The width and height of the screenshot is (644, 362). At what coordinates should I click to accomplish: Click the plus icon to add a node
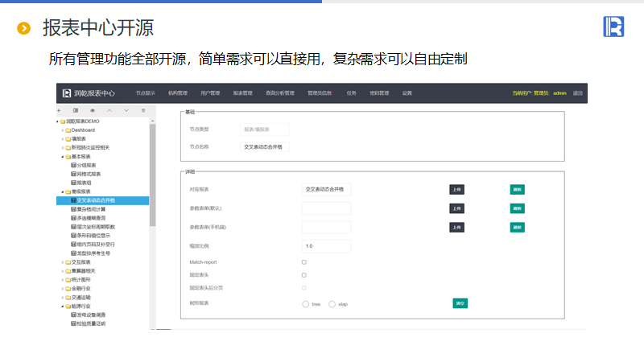point(59,110)
